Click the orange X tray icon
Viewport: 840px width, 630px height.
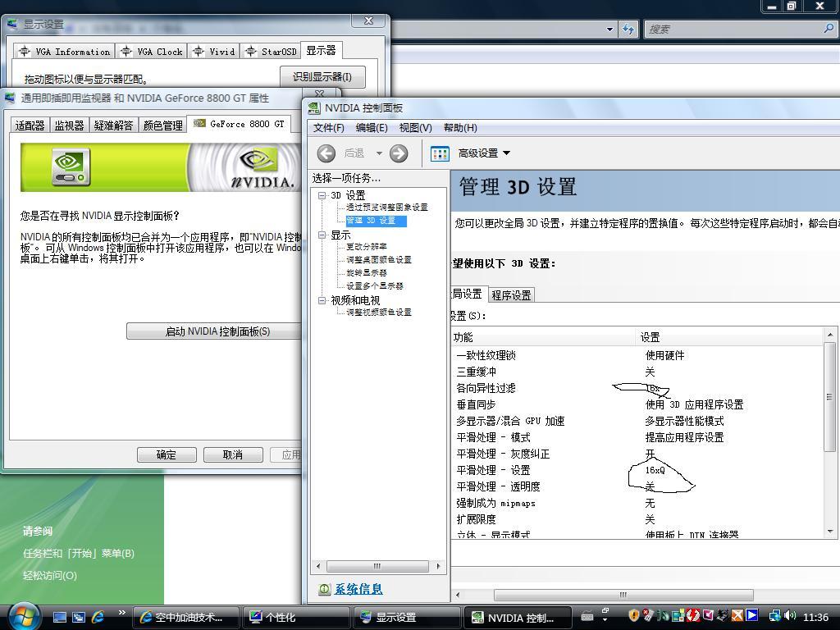point(737,616)
